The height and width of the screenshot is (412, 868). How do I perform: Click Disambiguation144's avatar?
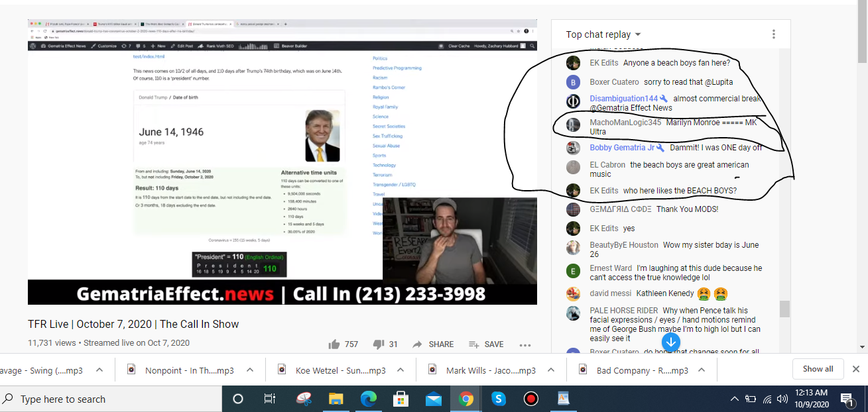(574, 101)
